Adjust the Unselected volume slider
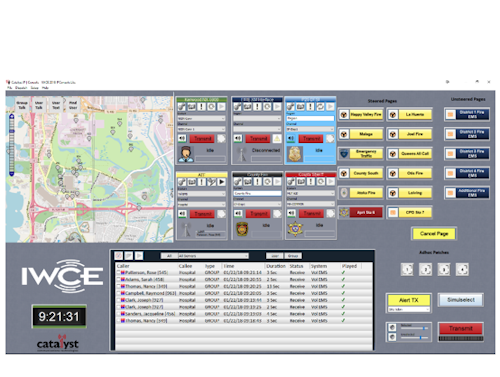This screenshot has height=377, width=500. pos(414,337)
